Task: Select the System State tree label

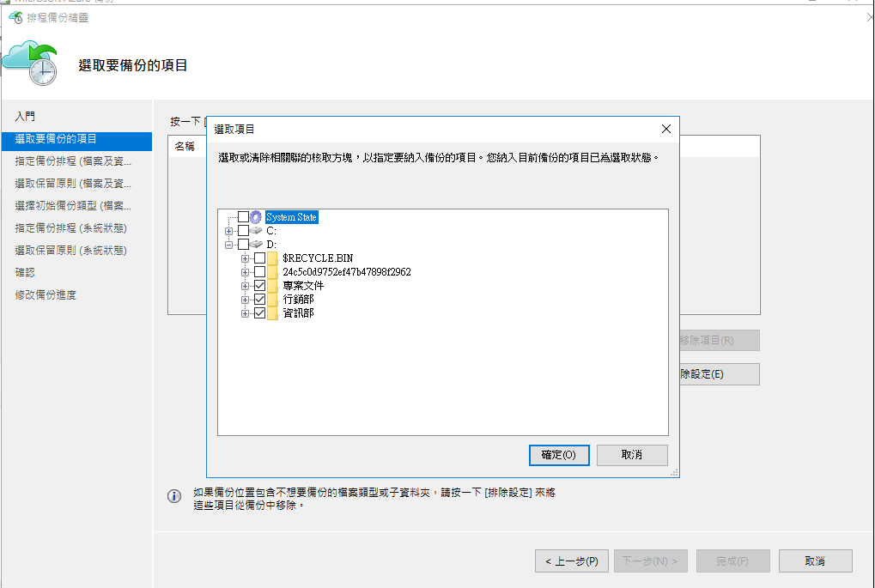Action: click(291, 217)
